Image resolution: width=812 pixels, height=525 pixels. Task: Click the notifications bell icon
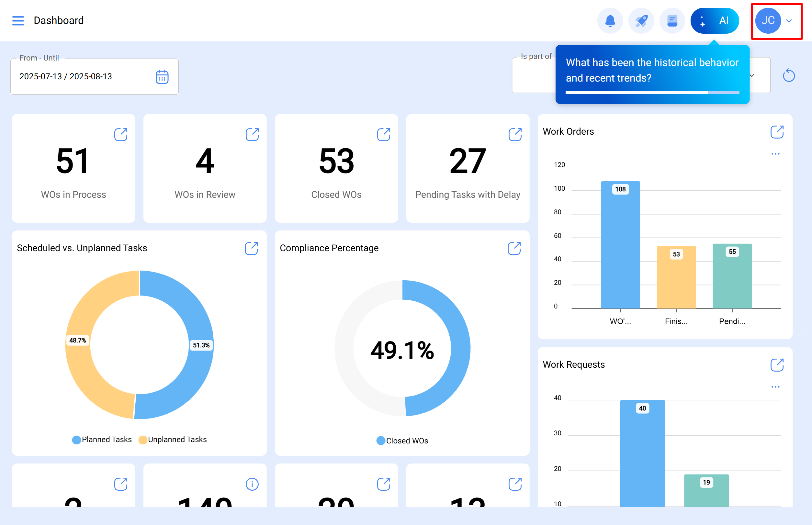tap(610, 21)
